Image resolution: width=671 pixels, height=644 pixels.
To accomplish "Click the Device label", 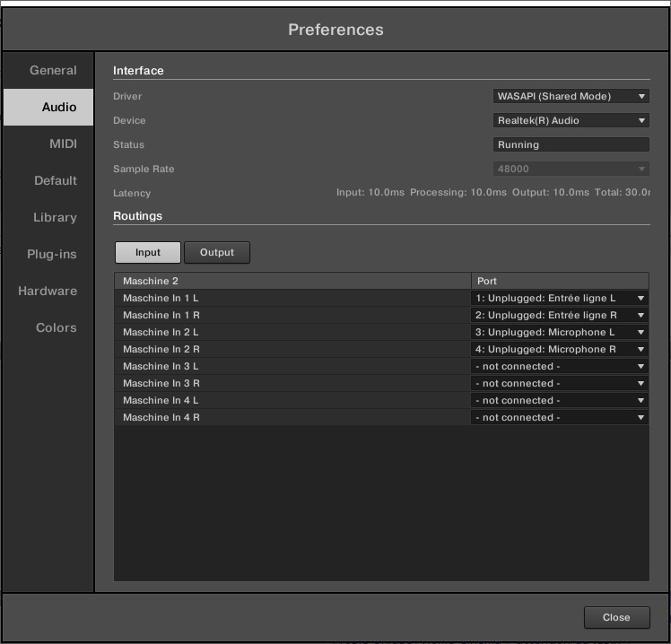I will tap(129, 121).
